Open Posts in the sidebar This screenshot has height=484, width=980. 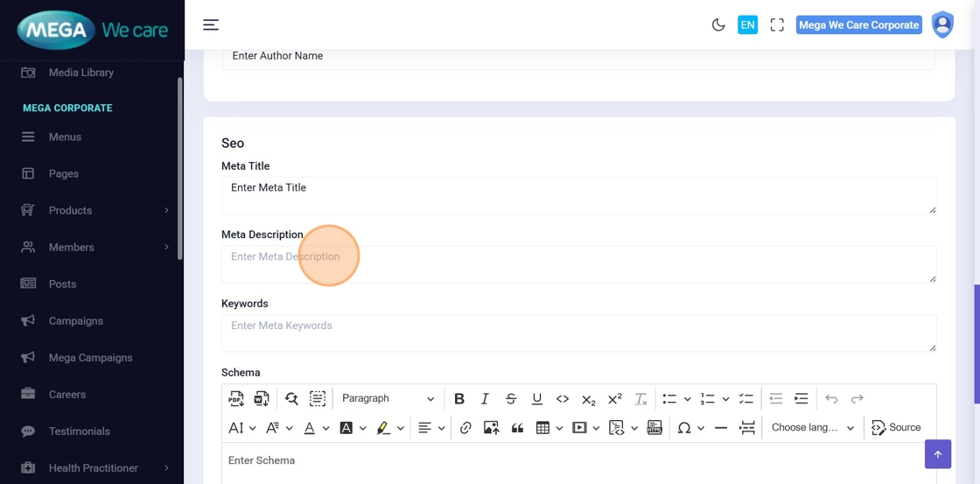(x=62, y=284)
